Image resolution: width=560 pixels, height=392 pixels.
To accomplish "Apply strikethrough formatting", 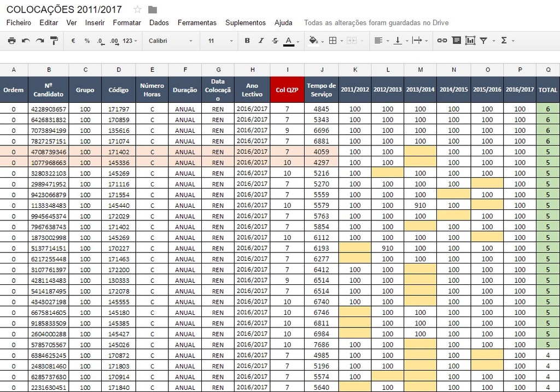I will pos(275,40).
